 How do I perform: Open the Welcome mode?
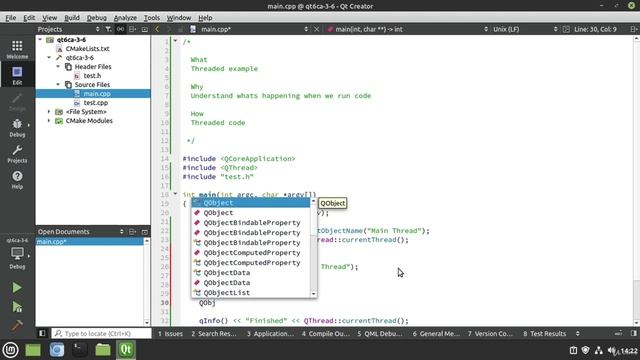click(x=17, y=49)
